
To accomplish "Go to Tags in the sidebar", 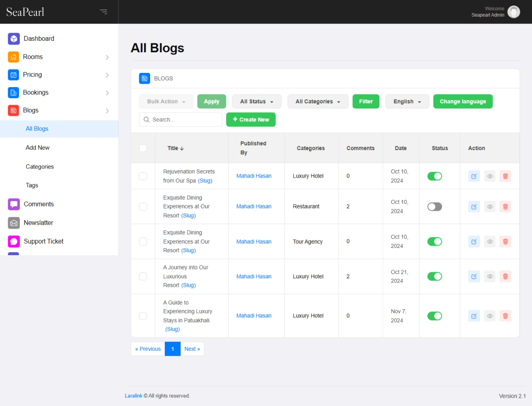I will [x=32, y=185].
